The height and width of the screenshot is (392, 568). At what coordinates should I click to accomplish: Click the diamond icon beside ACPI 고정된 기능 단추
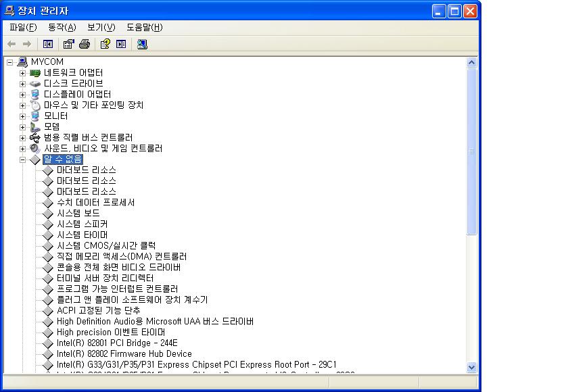click(x=48, y=311)
